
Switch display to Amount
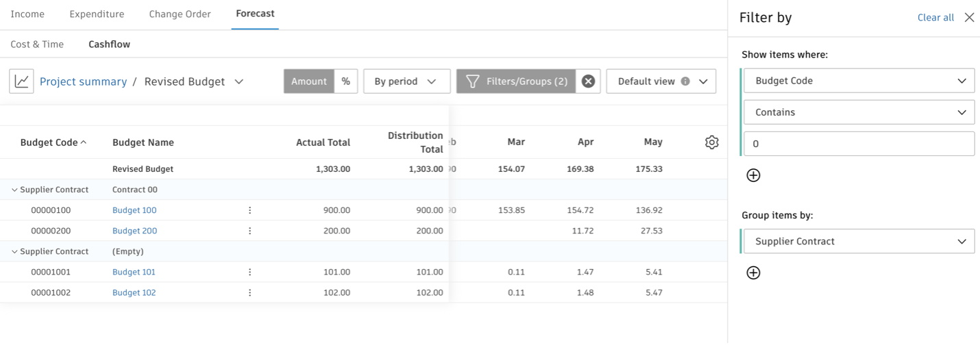[x=309, y=81]
